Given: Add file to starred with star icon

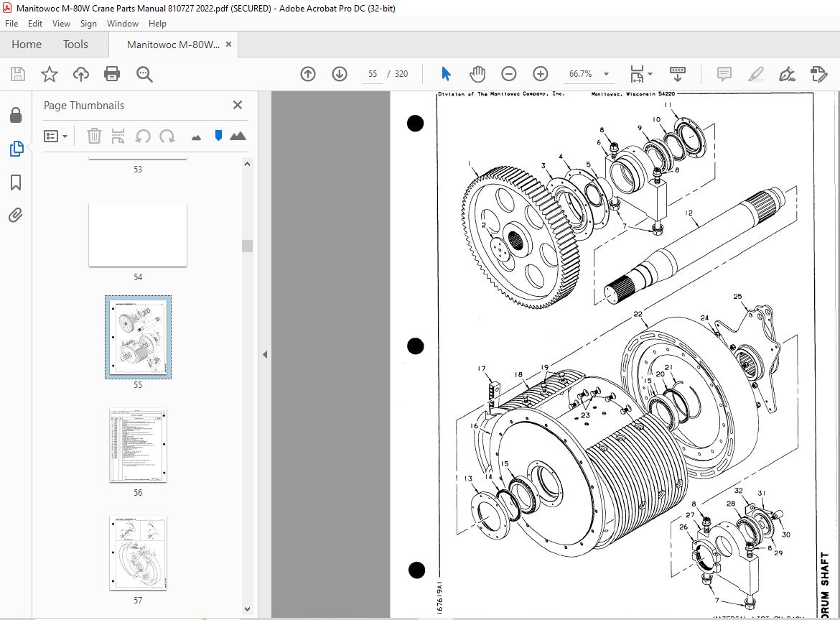Looking at the screenshot, I should pos(50,74).
